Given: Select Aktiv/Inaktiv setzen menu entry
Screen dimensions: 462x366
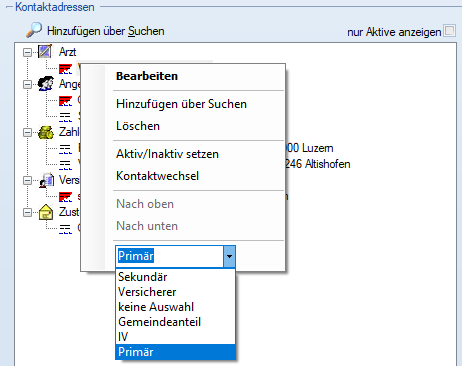Looking at the screenshot, I should pos(167,154).
